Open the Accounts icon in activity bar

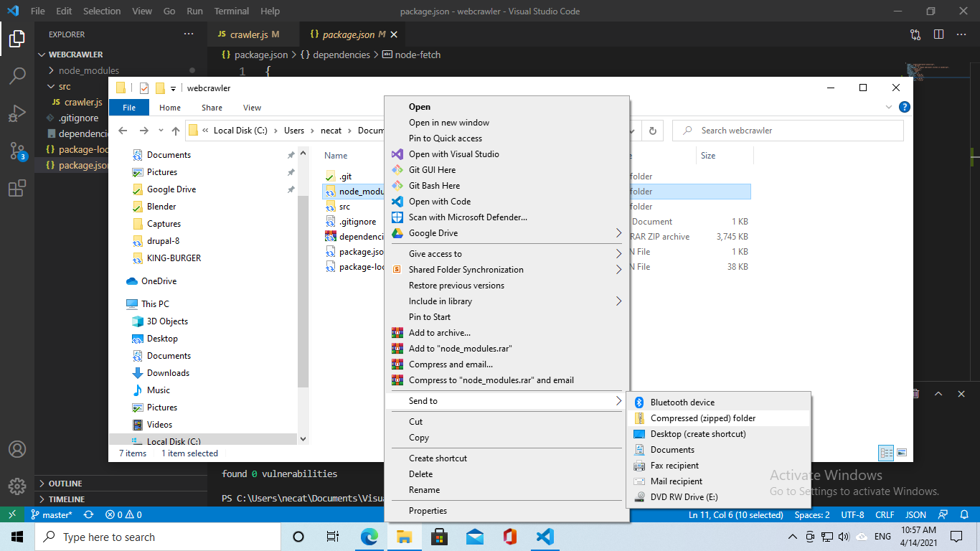pyautogui.click(x=17, y=449)
